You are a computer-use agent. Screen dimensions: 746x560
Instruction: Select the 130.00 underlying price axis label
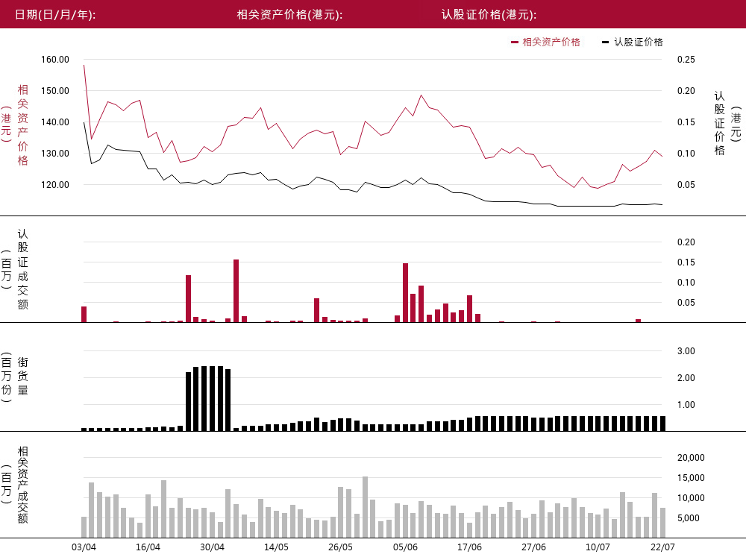(55, 154)
